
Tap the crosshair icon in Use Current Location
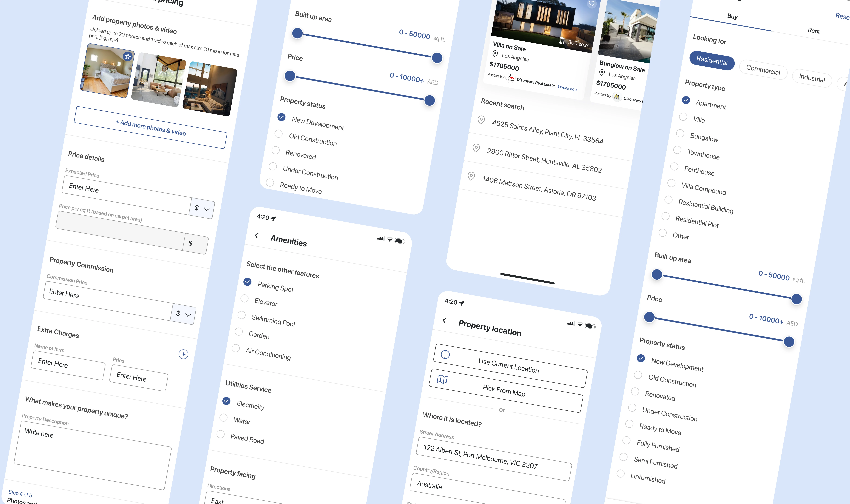(445, 355)
